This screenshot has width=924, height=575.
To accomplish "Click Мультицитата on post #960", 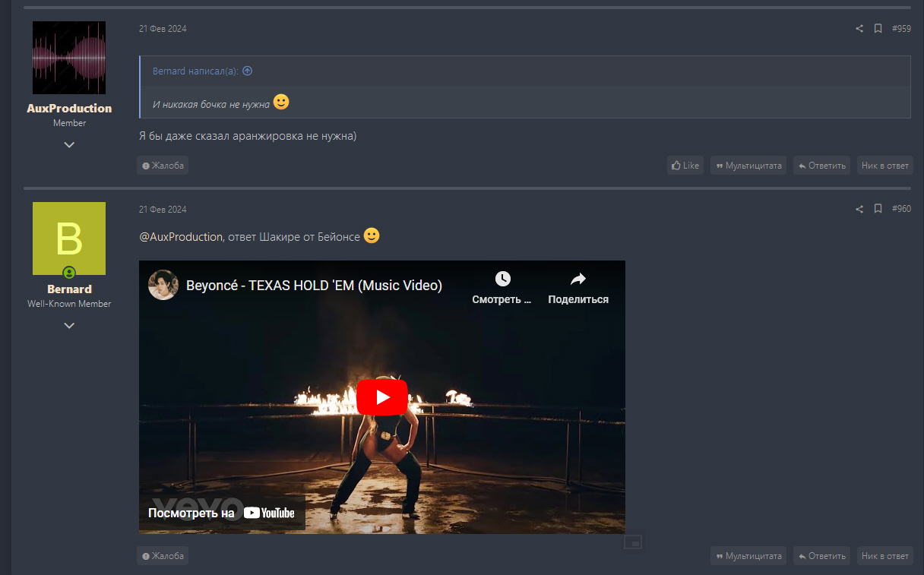I will click(x=748, y=556).
